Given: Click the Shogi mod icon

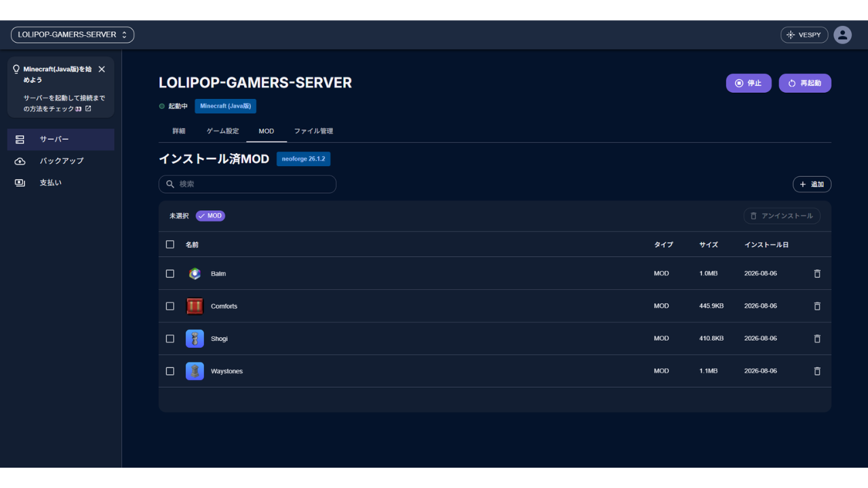Looking at the screenshot, I should (195, 339).
